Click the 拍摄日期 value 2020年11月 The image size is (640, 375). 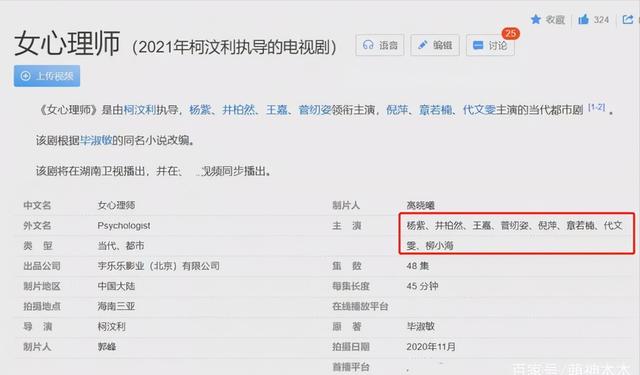[431, 347]
